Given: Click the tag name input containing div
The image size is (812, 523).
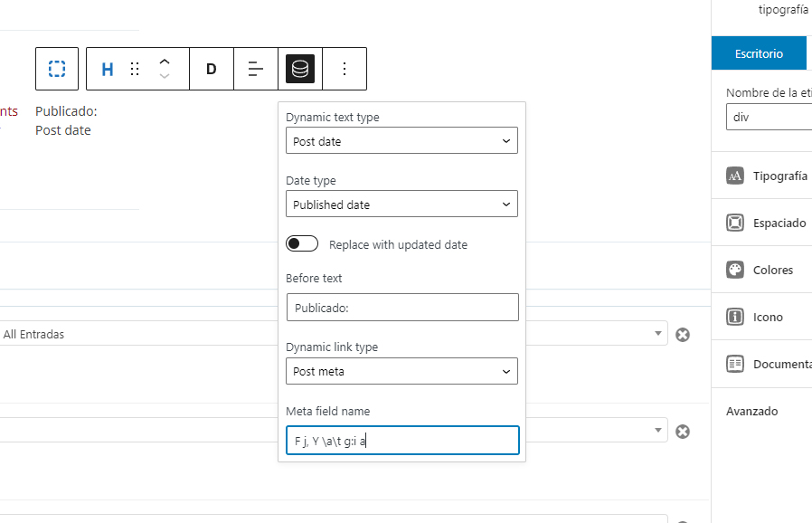Looking at the screenshot, I should click(x=769, y=117).
